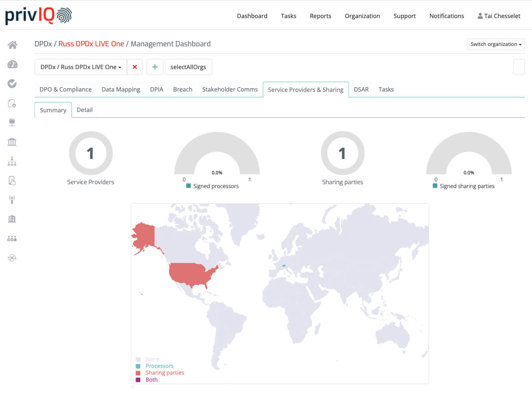
Task: Open Organization in top navigation
Action: tap(362, 16)
